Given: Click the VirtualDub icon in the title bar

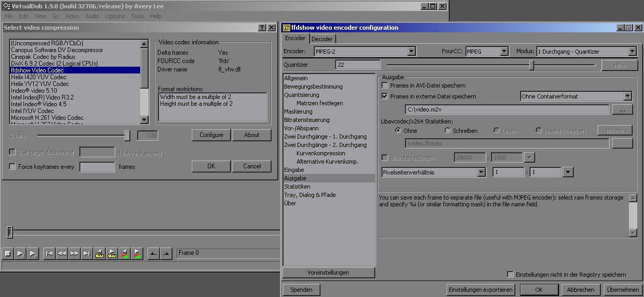Looking at the screenshot, I should pyautogui.click(x=5, y=6).
